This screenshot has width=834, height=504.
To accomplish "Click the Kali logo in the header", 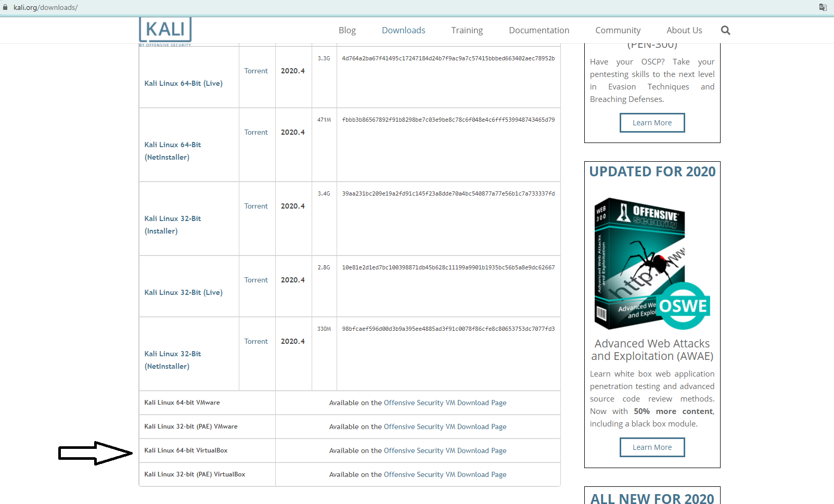I will pyautogui.click(x=165, y=31).
